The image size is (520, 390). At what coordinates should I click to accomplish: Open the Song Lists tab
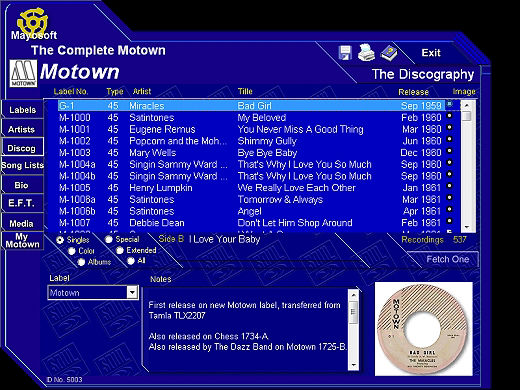pyautogui.click(x=22, y=165)
